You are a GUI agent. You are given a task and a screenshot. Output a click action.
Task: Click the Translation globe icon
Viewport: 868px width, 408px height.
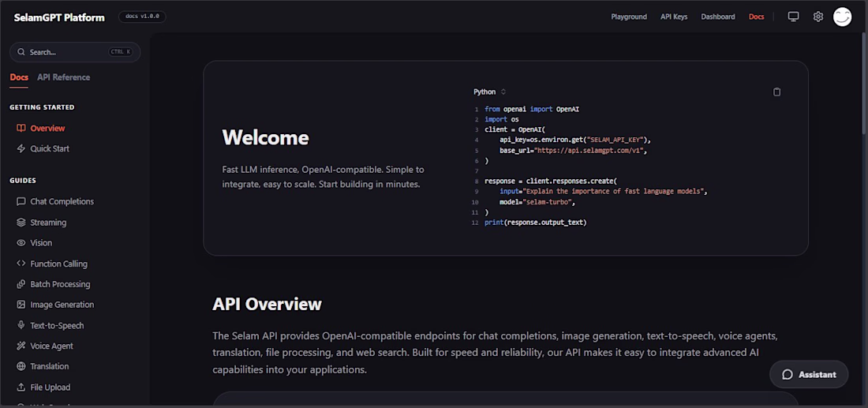point(21,366)
